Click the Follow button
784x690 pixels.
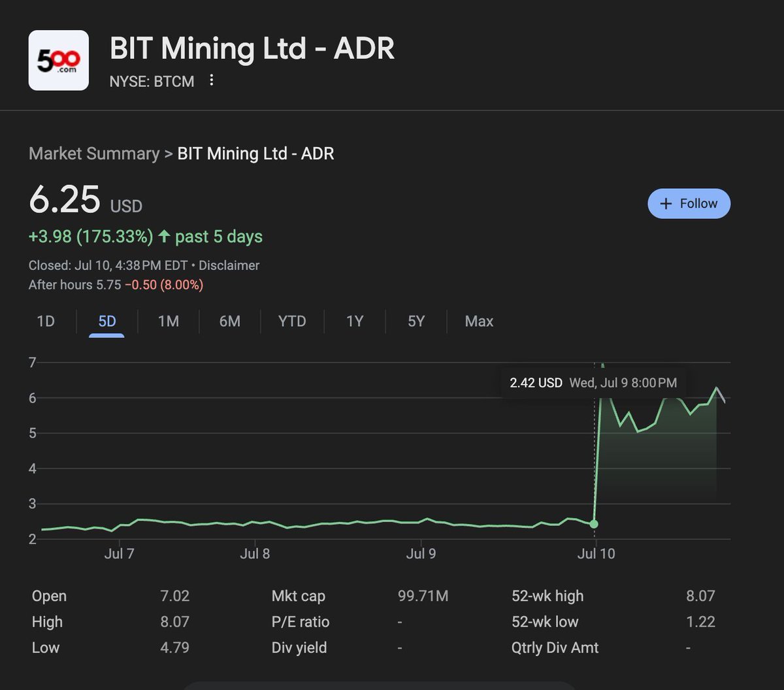(689, 204)
